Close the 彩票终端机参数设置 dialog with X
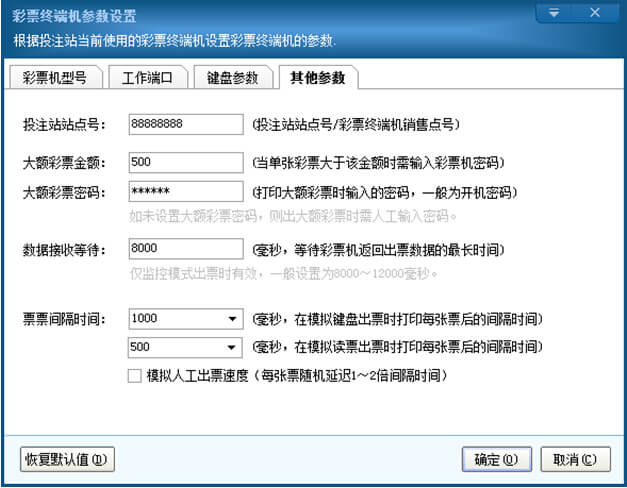The width and height of the screenshot is (627, 488). [x=595, y=13]
